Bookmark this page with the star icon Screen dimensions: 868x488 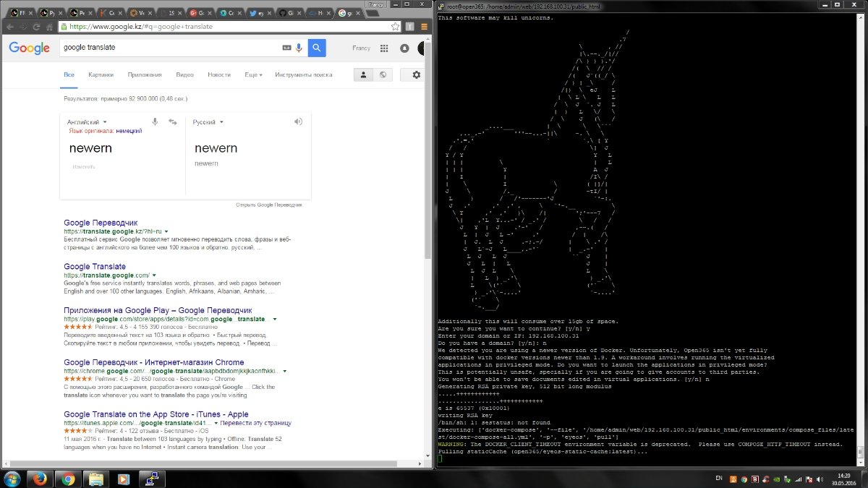pyautogui.click(x=395, y=26)
